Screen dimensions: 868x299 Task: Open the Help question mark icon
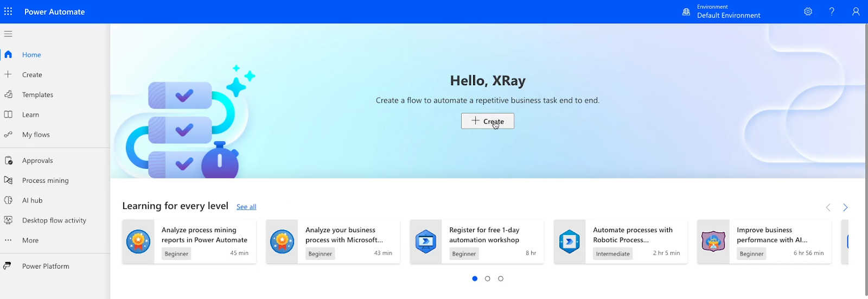click(832, 11)
